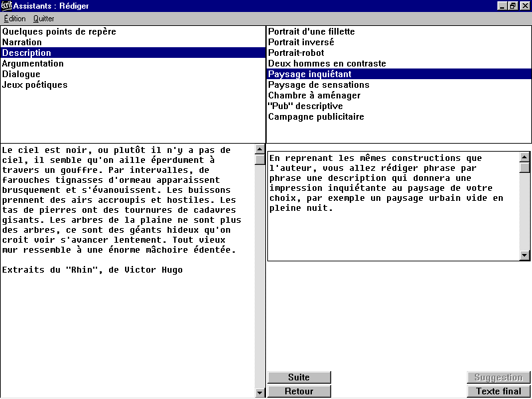Select 'Portrait d'une fillette' exercise
Image resolution: width=532 pixels, height=399 pixels.
coord(311,32)
